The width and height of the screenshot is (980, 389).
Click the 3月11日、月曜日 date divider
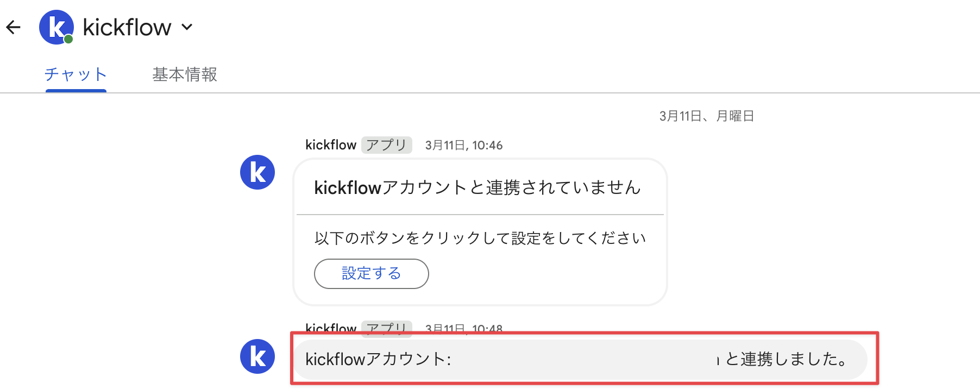(x=707, y=116)
